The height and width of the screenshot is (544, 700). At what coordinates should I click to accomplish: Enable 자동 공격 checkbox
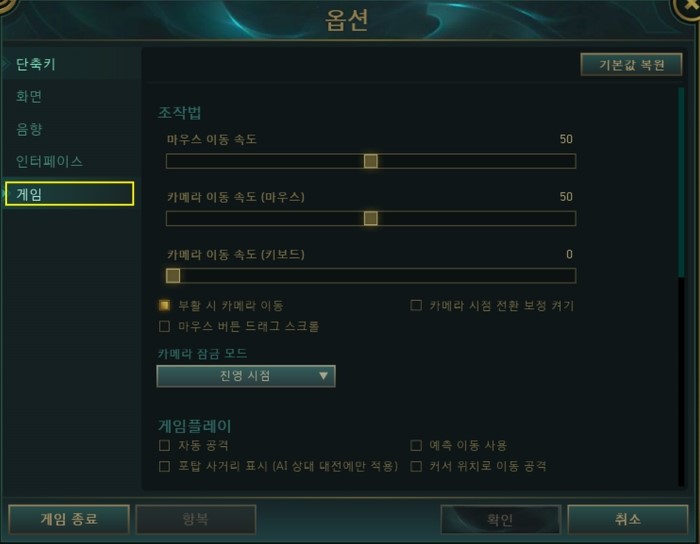coord(164,445)
